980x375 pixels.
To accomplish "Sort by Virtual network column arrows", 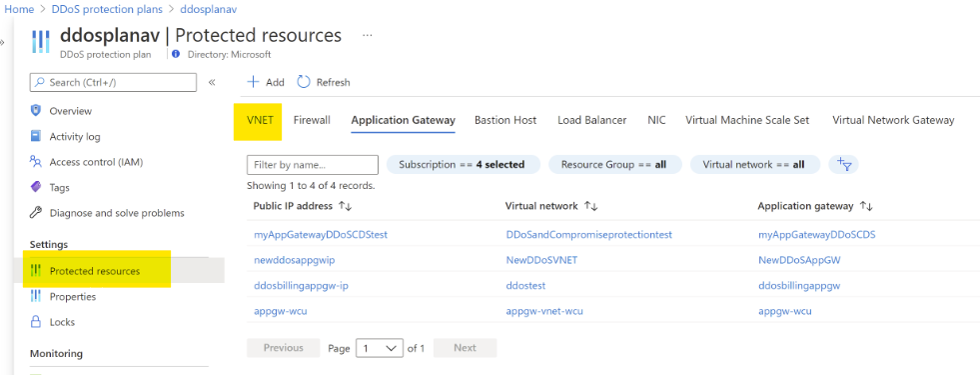I will pos(590,205).
